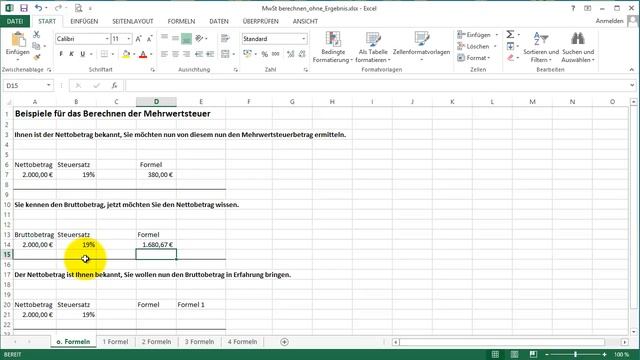Screen dimensions: 640x360
Task: Open the DATEI tab
Action: (x=15, y=21)
